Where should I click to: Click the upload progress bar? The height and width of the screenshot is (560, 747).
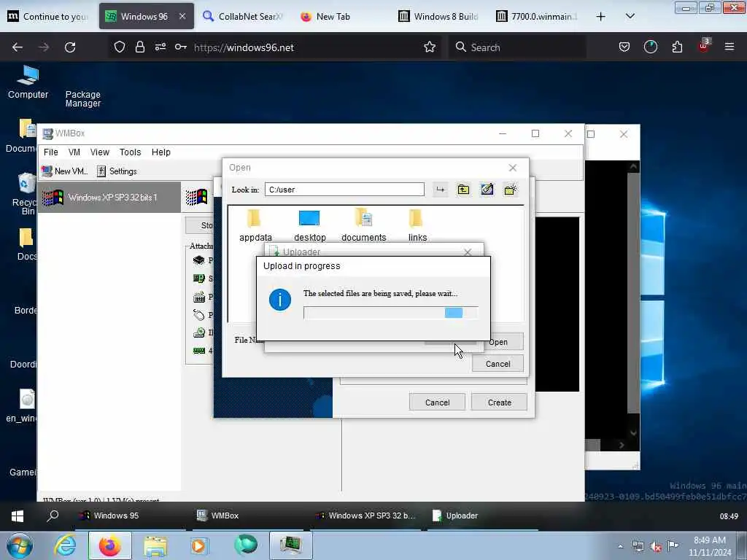point(391,313)
